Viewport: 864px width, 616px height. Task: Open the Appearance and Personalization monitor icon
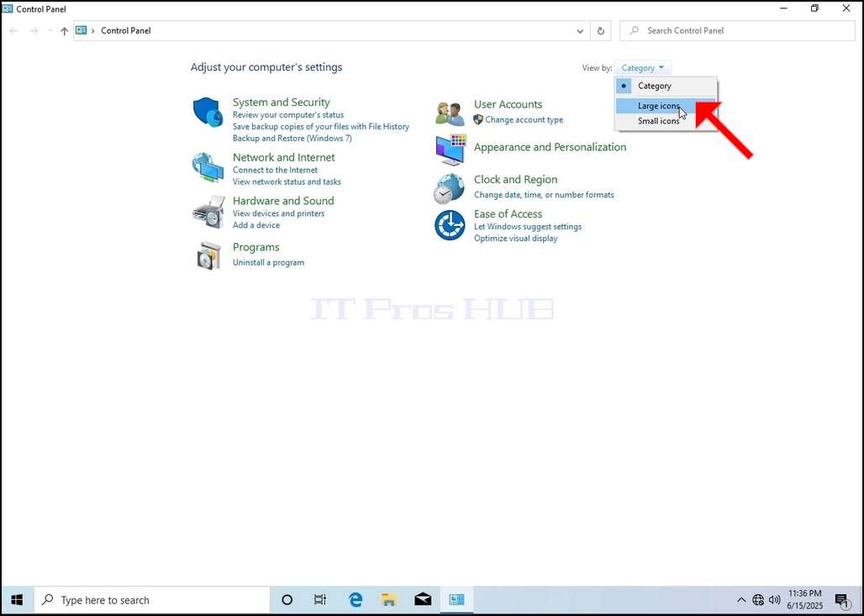pos(450,150)
